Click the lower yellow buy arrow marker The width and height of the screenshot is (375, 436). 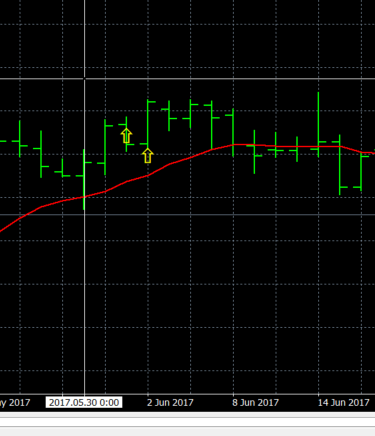tap(148, 156)
